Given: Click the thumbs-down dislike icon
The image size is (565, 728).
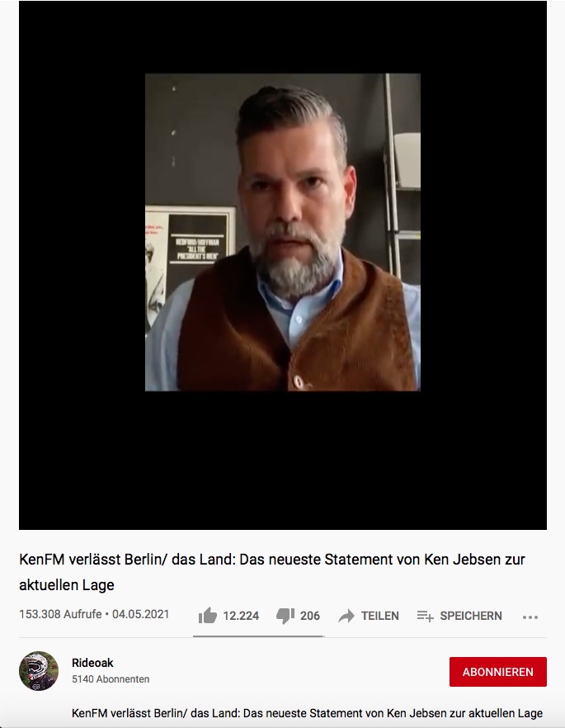Looking at the screenshot, I should click(285, 616).
